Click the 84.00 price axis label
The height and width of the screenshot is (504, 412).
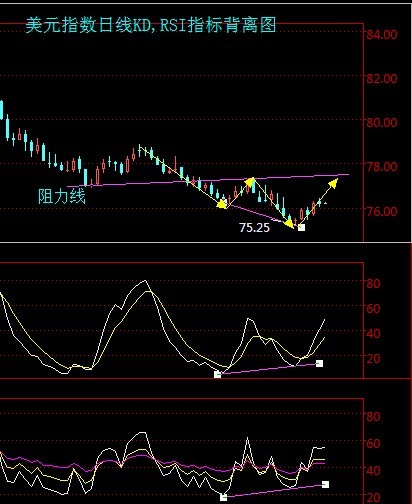(382, 35)
